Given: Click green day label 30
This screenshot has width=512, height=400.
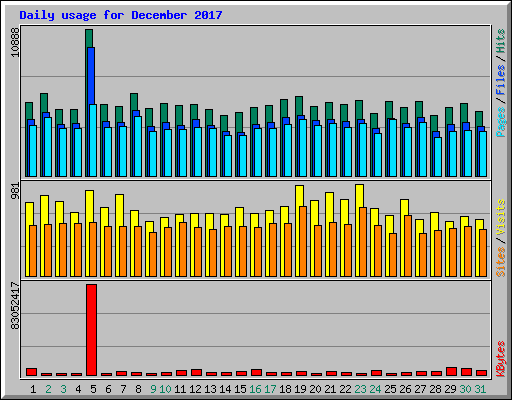Looking at the screenshot, I should pos(465,389).
